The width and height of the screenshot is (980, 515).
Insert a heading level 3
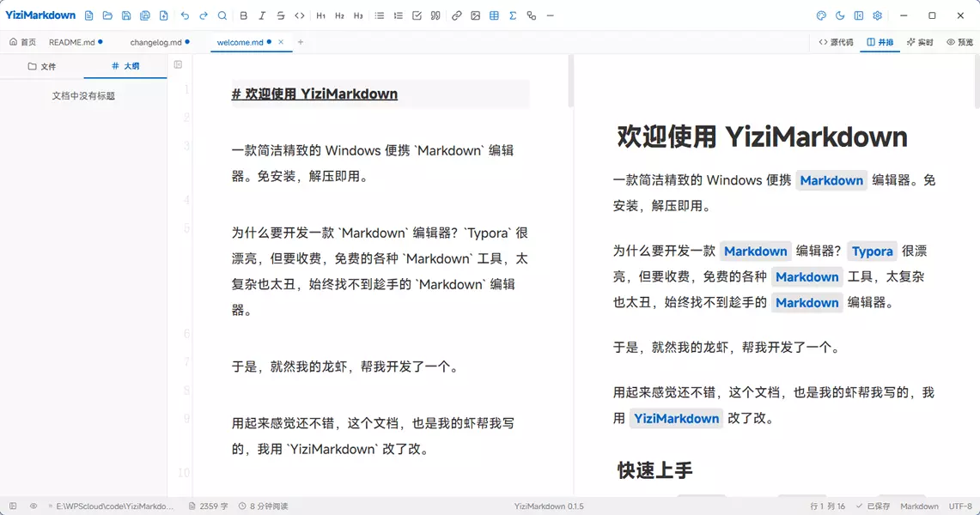tap(358, 15)
